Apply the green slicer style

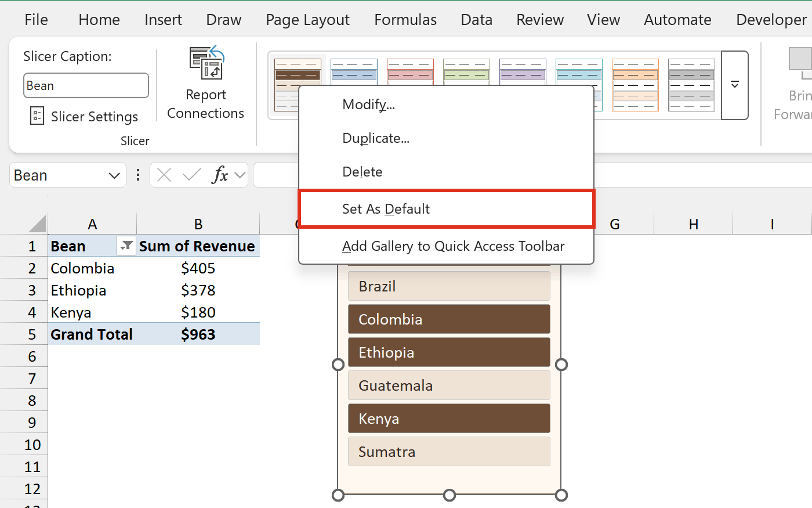[466, 72]
